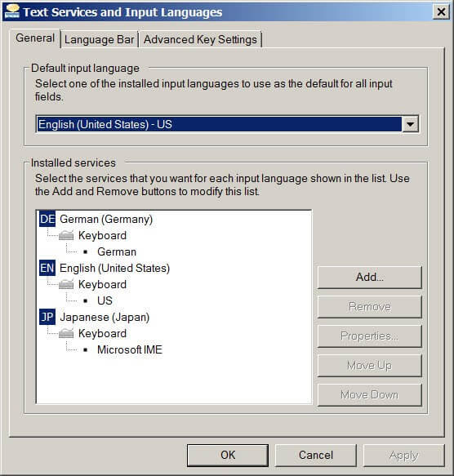This screenshot has height=476, width=454.
Task: Click the JP language badge icon
Action: coord(47,317)
